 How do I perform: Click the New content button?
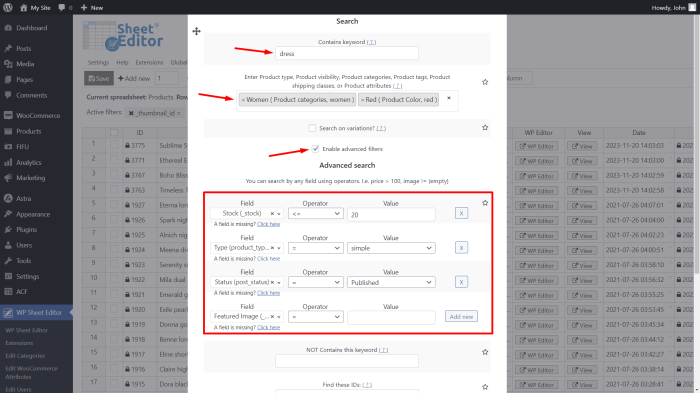[x=92, y=8]
